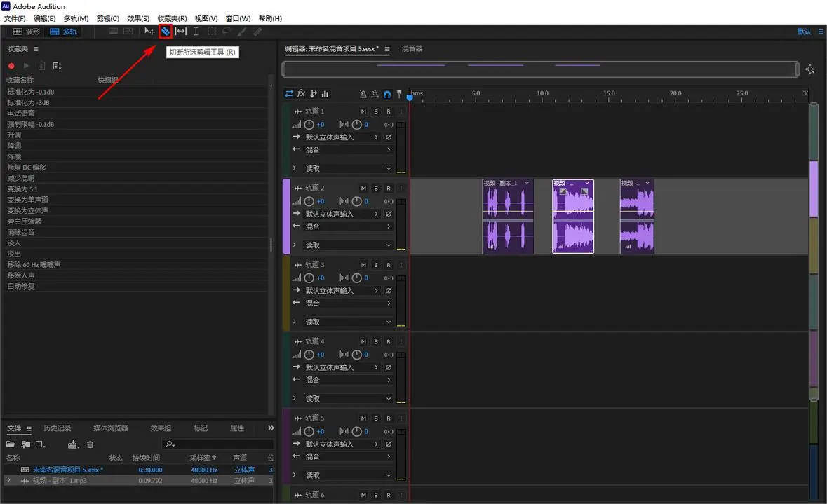Click the import file icon
Image resolution: width=827 pixels, height=504 pixels.
point(25,444)
